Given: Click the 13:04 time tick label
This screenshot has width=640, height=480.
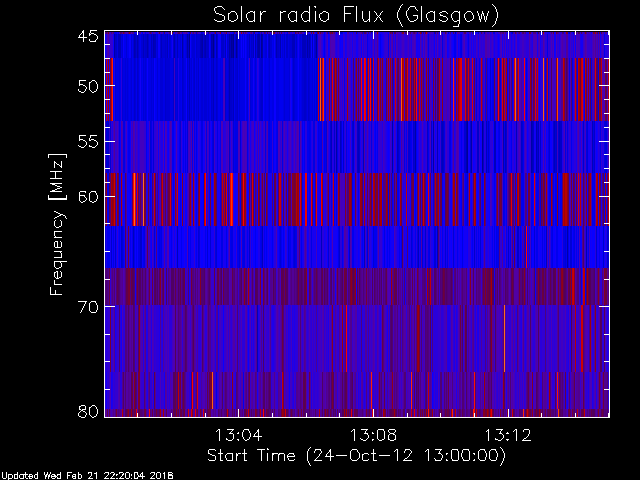Looking at the screenshot, I should [238, 435].
